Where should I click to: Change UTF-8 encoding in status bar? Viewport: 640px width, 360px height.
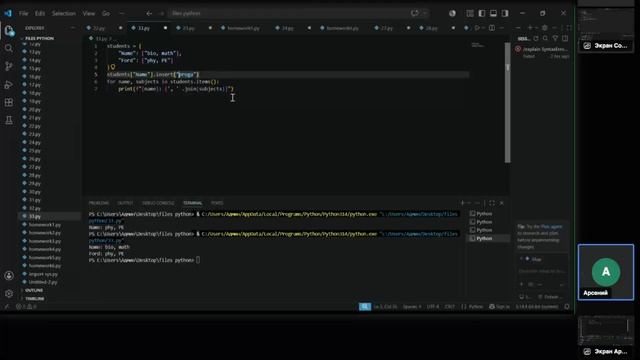433,307
